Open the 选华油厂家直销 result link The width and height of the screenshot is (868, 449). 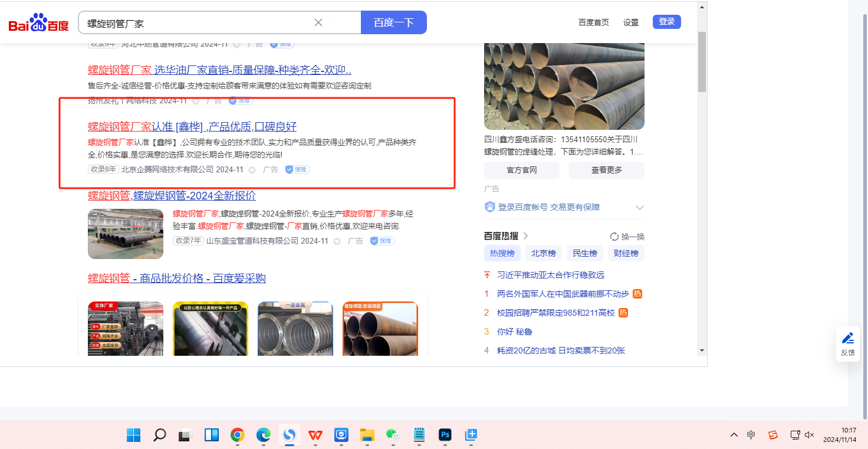pyautogui.click(x=220, y=70)
